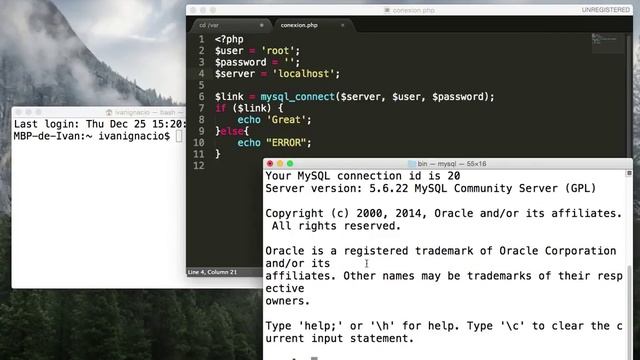Click the 'root' string on line 2

278,51
